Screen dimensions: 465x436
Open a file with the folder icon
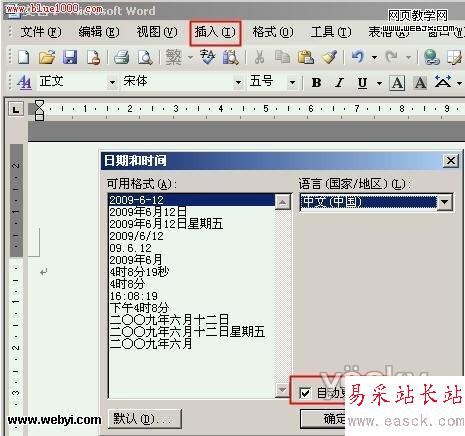[47, 57]
